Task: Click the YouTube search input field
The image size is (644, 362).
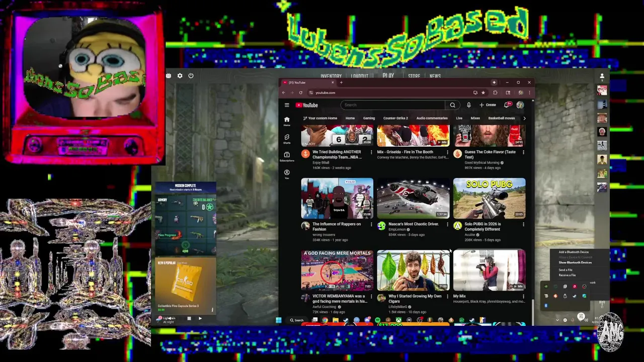Action: coord(393,105)
